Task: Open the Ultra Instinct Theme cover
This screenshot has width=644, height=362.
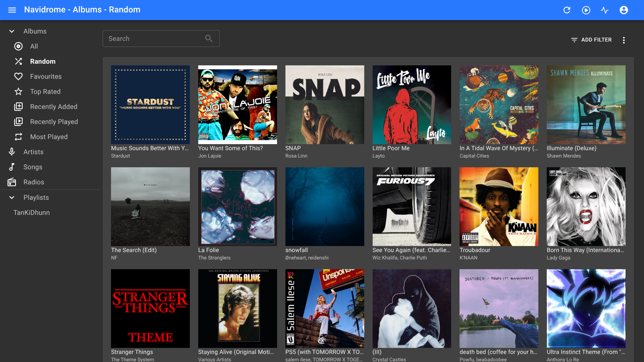Action: (586, 308)
